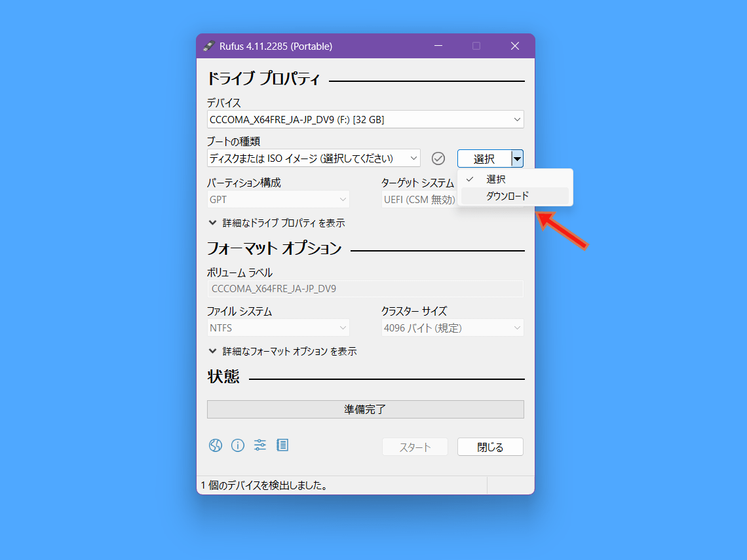Open the ファイル システム NTFS dropdown
The height and width of the screenshot is (560, 747).
pos(278,328)
